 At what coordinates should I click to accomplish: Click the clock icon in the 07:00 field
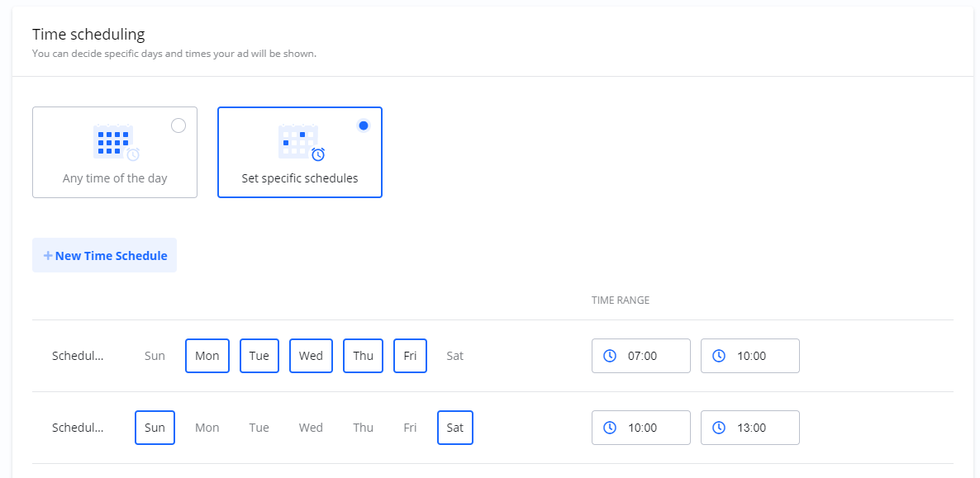pos(610,356)
